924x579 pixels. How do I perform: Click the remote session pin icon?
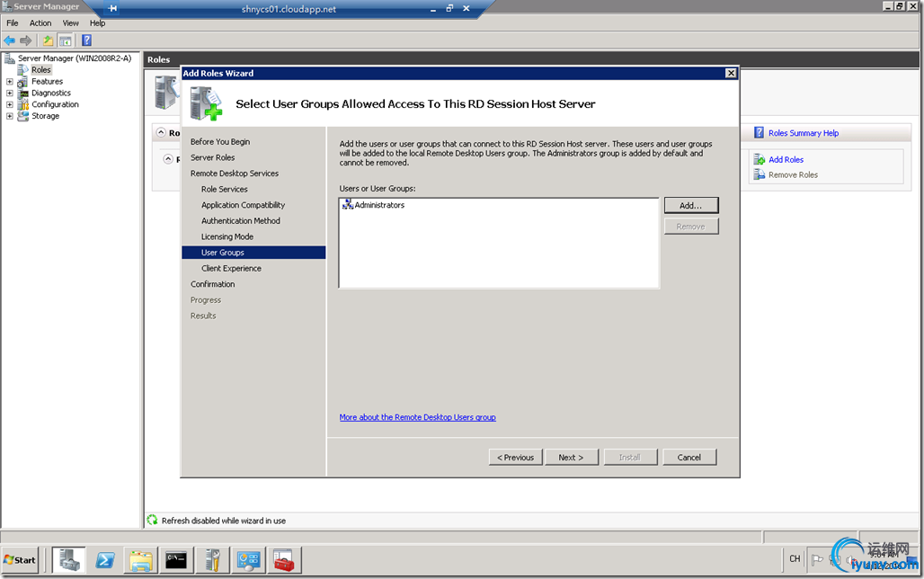[x=112, y=8]
